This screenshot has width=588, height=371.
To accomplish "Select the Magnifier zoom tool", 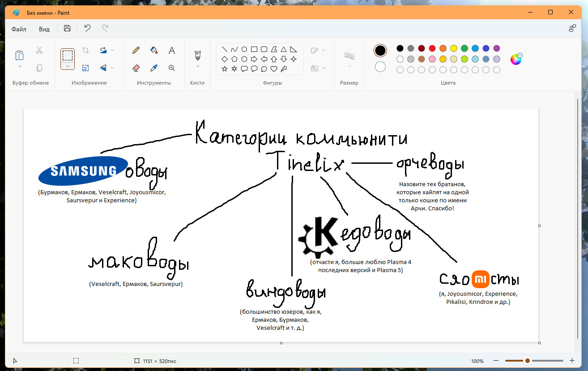I will [x=171, y=68].
